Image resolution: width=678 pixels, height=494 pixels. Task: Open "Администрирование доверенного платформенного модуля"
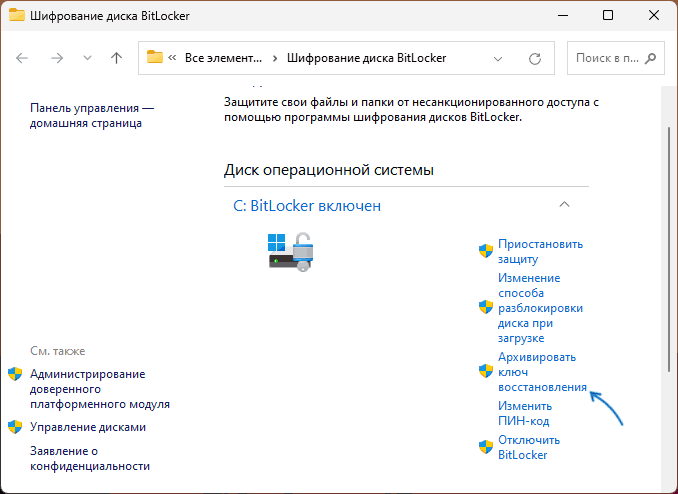100,389
